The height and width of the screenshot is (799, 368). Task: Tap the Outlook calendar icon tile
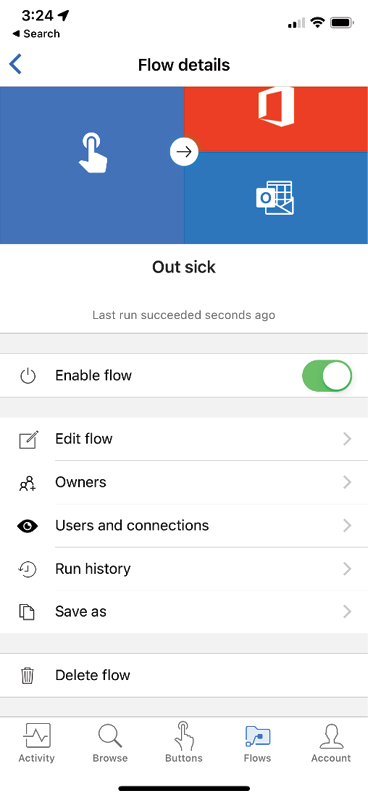tap(276, 198)
